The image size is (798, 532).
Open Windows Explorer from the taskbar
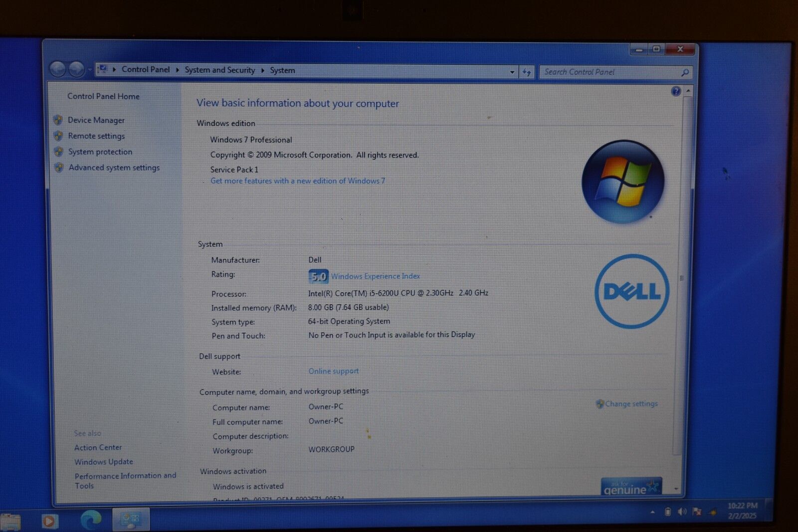tap(10, 522)
